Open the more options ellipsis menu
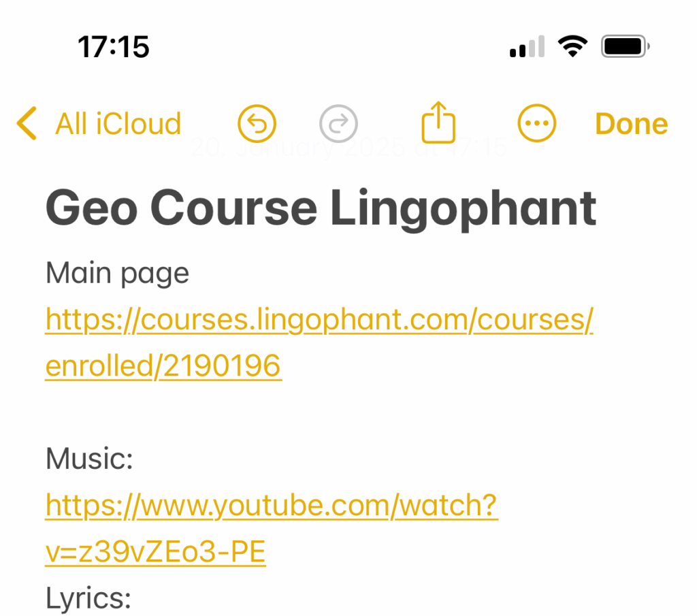This screenshot has height=616, width=697. click(537, 124)
